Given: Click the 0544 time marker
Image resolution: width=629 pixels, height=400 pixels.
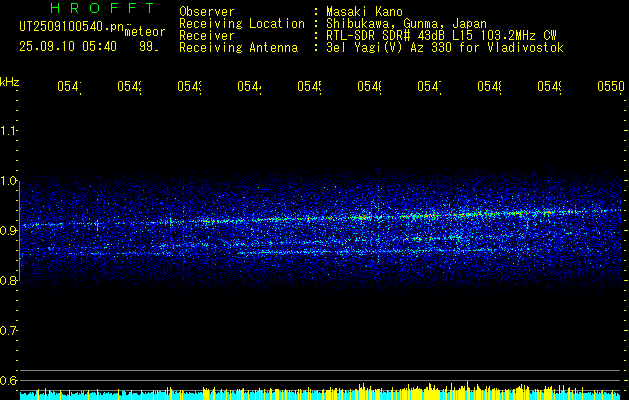Looking at the screenshot, I should (x=250, y=86).
